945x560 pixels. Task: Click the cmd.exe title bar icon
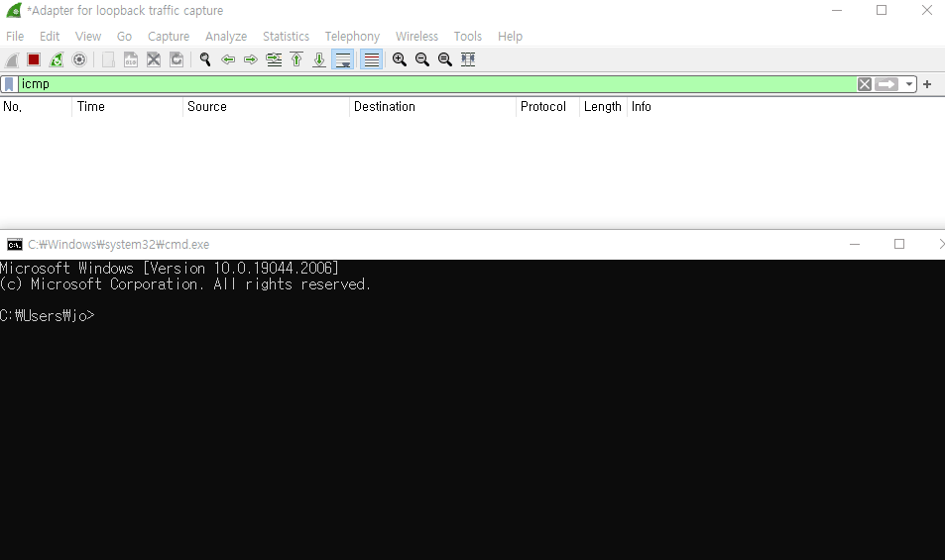15,245
